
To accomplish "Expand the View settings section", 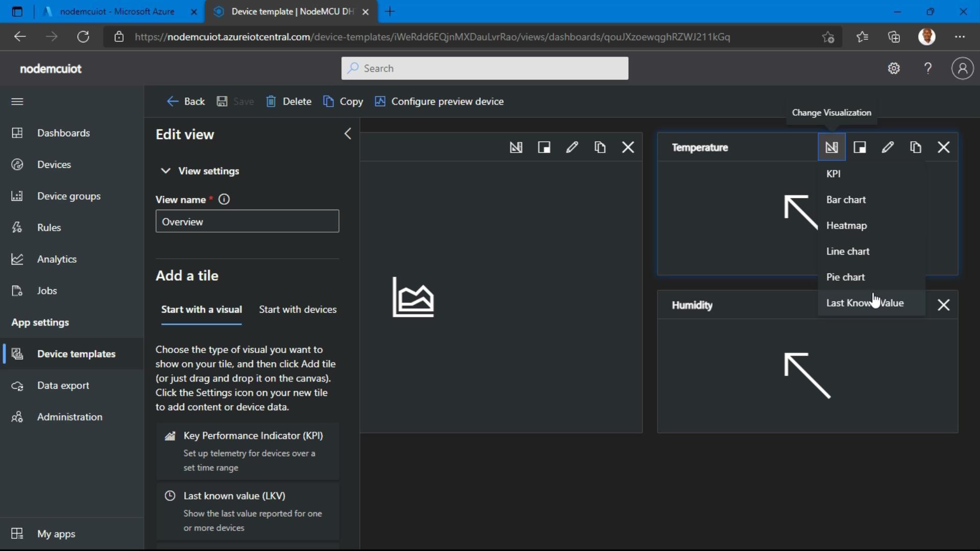I will [165, 170].
